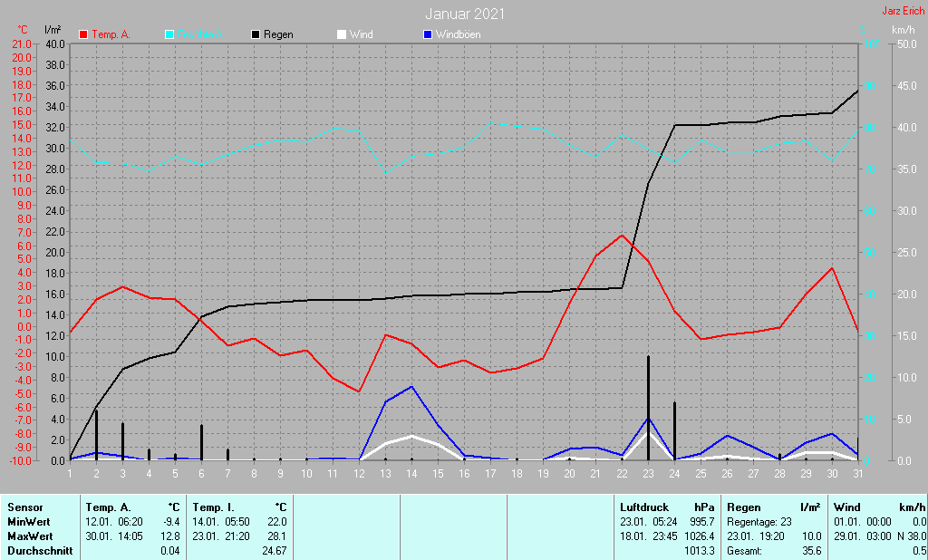Click the timestamp '18.01. 23:45'

[x=649, y=536]
